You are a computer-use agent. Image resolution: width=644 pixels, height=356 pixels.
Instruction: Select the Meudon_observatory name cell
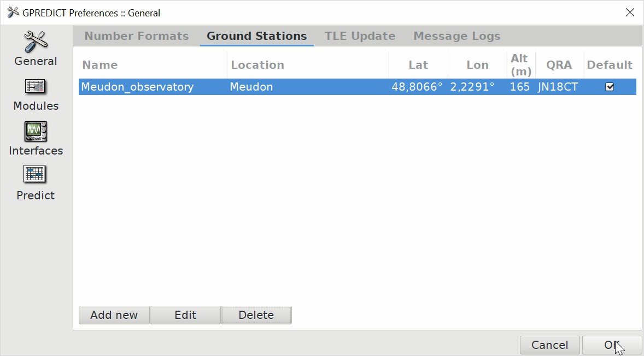[137, 87]
